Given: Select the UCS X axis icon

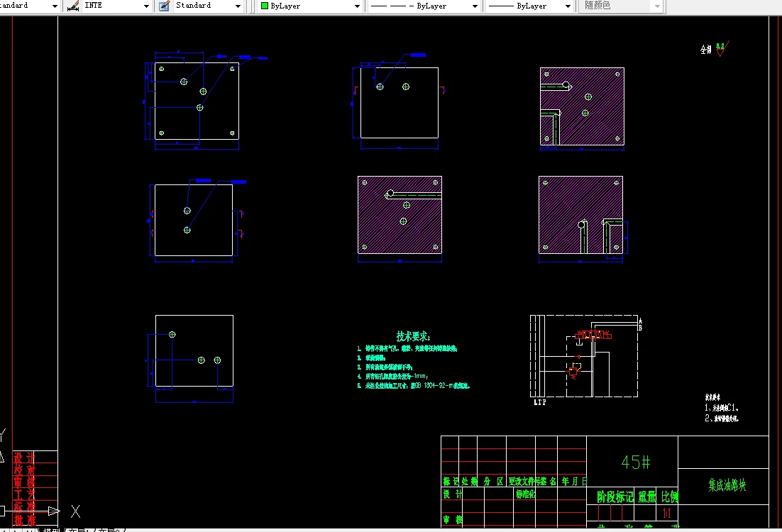Looking at the screenshot, I should [75, 511].
